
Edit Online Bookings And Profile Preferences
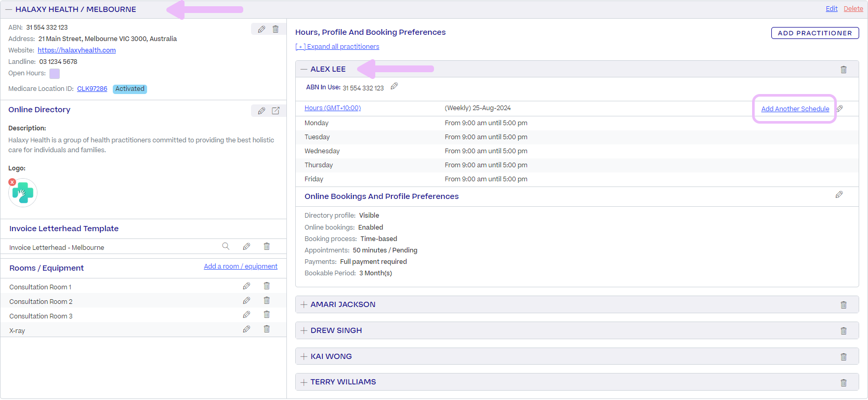839,195
